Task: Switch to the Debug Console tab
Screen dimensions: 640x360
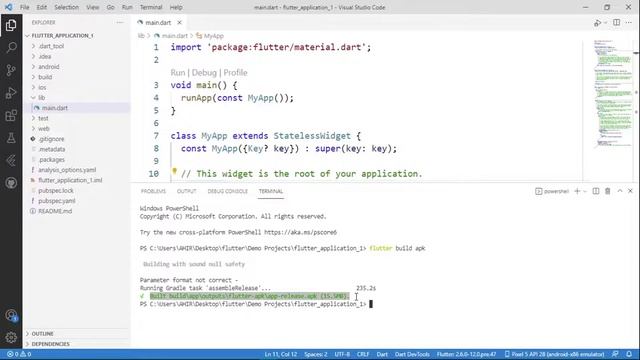Action: [228, 191]
